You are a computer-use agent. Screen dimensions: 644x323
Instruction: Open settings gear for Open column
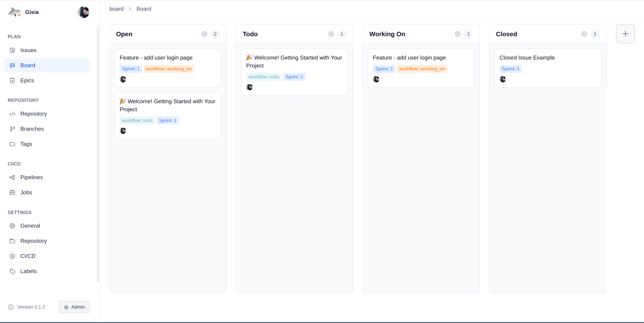pyautogui.click(x=204, y=34)
